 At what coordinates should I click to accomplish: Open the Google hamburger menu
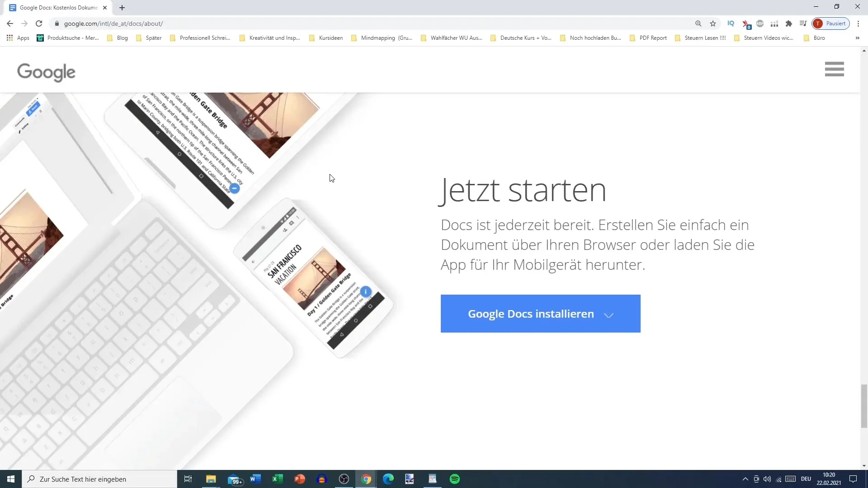(x=834, y=69)
